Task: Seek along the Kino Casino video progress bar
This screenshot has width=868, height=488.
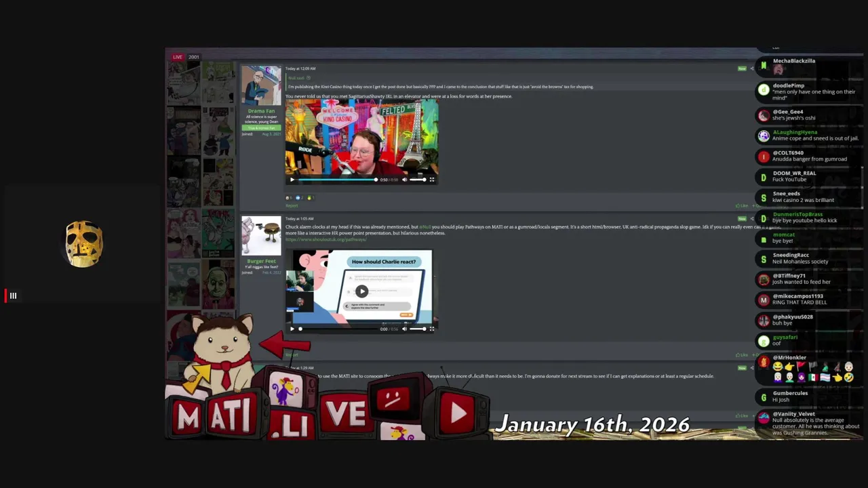Action: click(338, 180)
